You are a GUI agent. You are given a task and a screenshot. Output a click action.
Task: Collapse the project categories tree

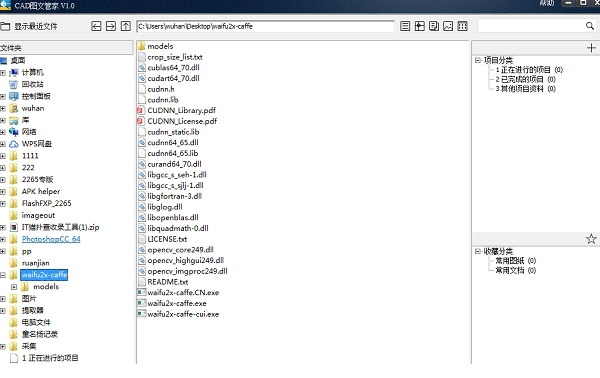point(478,60)
